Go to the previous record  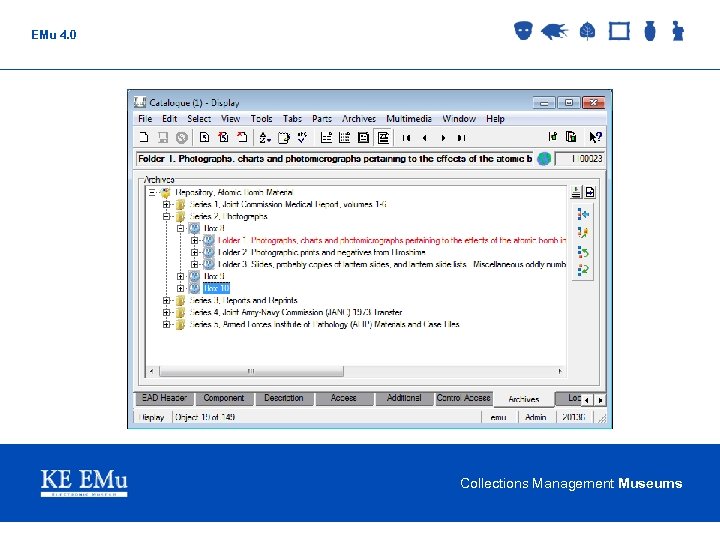pyautogui.click(x=425, y=138)
